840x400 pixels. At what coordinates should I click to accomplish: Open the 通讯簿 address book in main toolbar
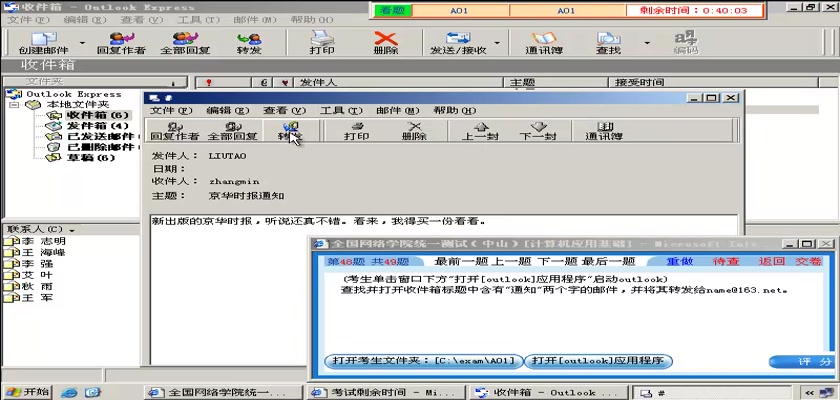click(544, 43)
